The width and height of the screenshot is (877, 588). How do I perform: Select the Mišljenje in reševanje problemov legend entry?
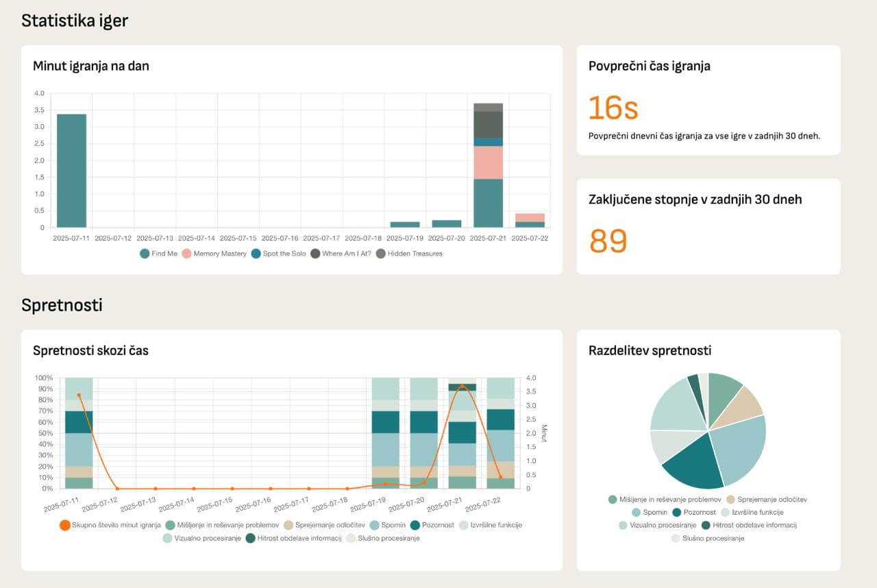pos(612,500)
